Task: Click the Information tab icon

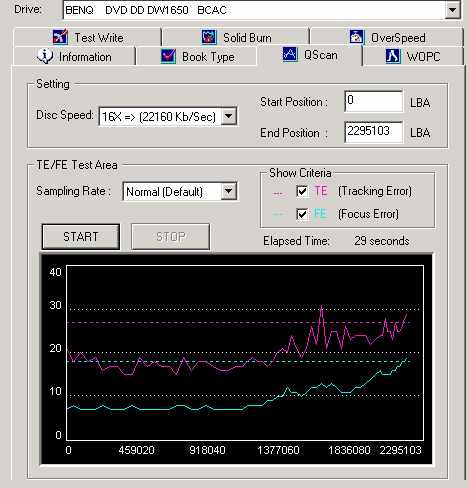Action: pyautogui.click(x=45, y=56)
